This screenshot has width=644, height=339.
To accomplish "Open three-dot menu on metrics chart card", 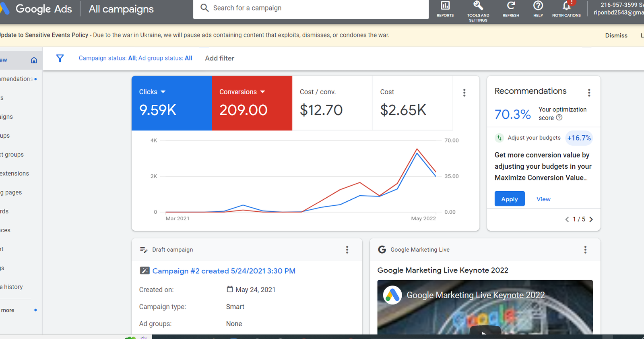I will tap(464, 93).
